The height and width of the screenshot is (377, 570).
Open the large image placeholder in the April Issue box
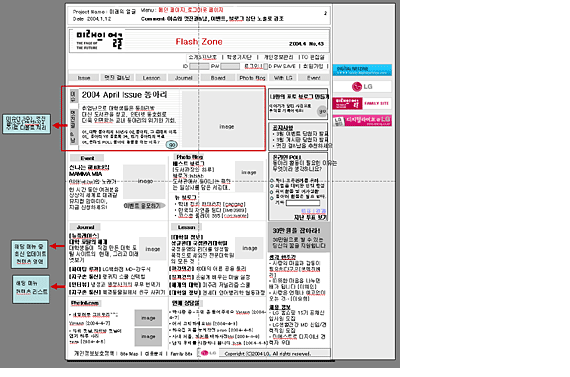click(x=222, y=119)
